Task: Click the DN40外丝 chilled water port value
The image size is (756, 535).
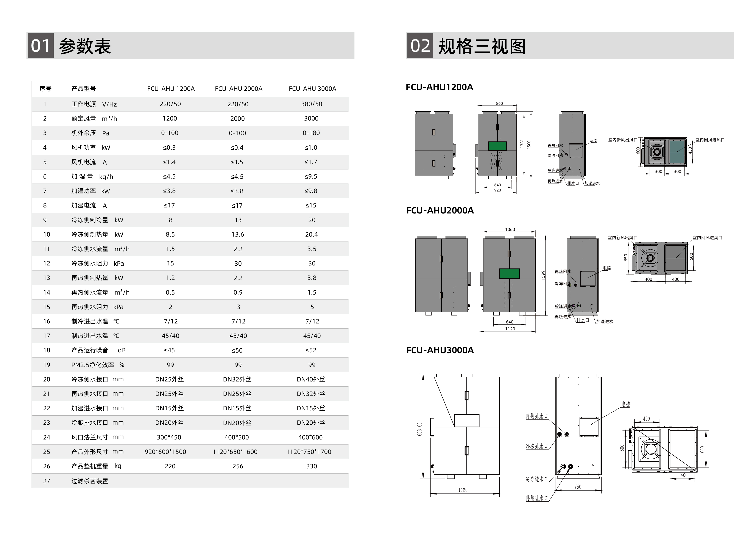Action: click(x=311, y=379)
